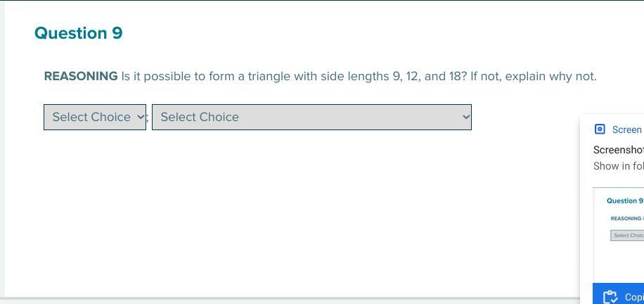Screen dimensions: 644x304
Task: Click the 'If not, explain why not' sentence
Action: click(534, 76)
